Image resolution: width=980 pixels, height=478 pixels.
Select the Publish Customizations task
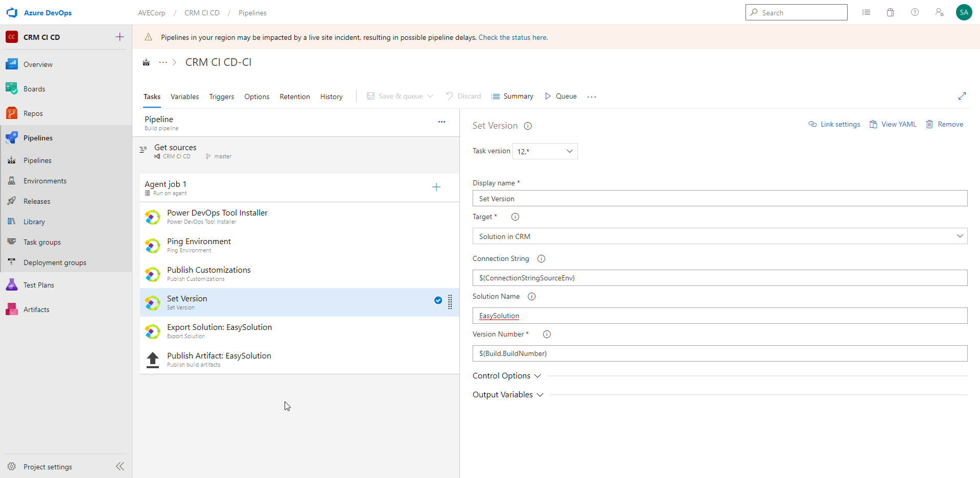click(x=299, y=274)
